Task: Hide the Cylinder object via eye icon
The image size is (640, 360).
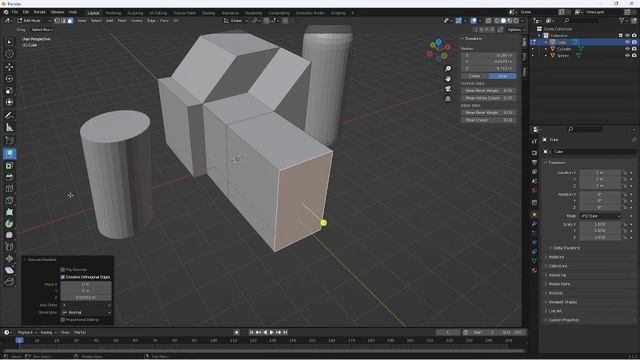Action: coord(627,49)
